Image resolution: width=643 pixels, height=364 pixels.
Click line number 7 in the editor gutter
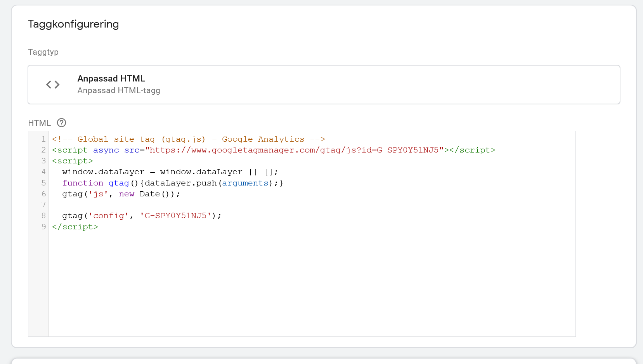[43, 205]
